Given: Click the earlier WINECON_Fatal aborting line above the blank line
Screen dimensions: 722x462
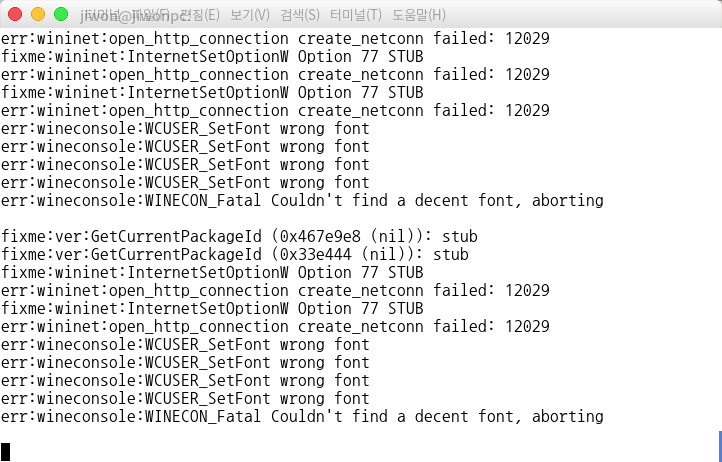Looking at the screenshot, I should [302, 200].
